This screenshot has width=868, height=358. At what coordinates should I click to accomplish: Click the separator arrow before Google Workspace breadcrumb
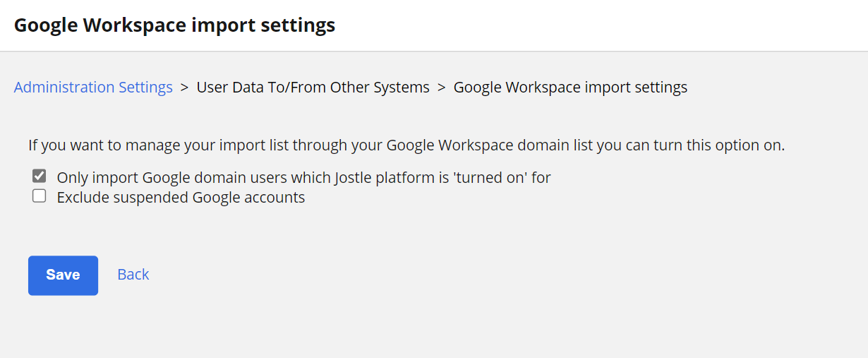(442, 88)
